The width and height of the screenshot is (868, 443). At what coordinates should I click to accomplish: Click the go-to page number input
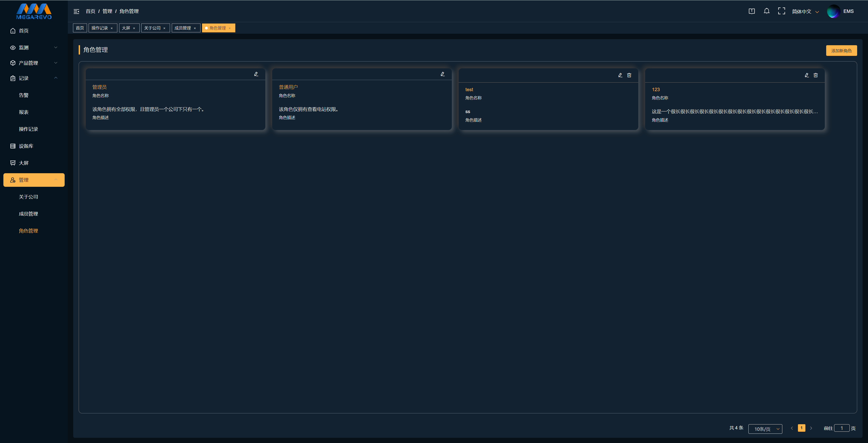point(842,428)
